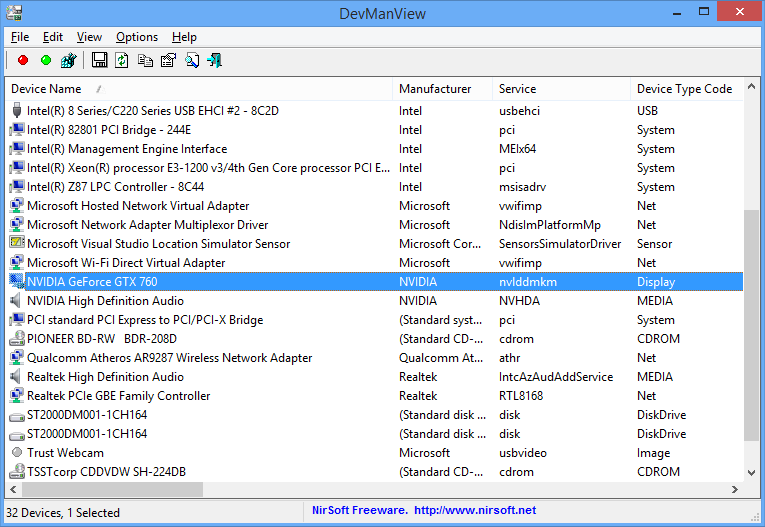Select the Intel(R) Xeon(R) processor E3-1200 row

tap(375, 168)
